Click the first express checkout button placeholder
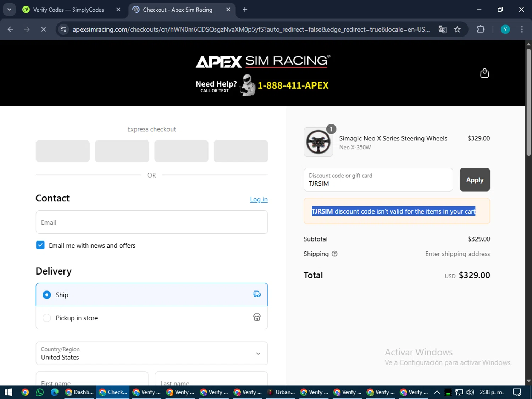The height and width of the screenshot is (399, 532). (63, 151)
